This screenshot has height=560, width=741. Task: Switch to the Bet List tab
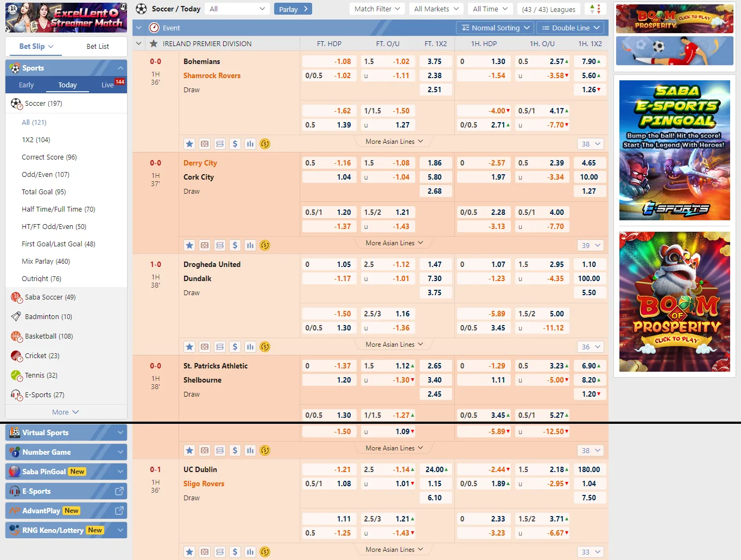coord(98,46)
